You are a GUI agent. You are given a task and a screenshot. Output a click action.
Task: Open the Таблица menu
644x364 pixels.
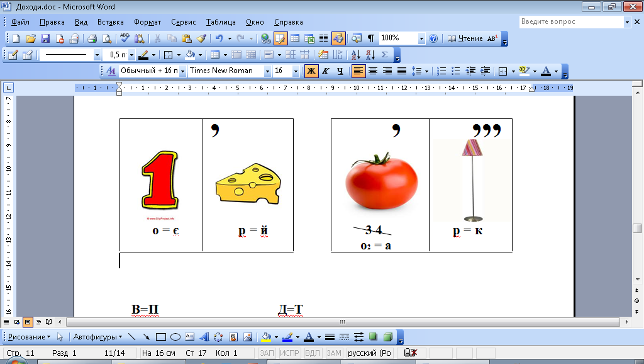[221, 22]
